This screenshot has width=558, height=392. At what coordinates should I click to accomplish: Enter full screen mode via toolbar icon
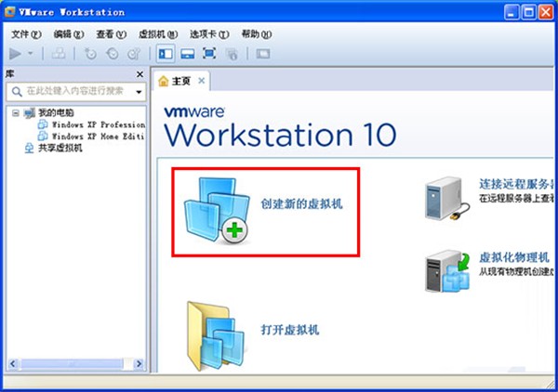coord(209,54)
